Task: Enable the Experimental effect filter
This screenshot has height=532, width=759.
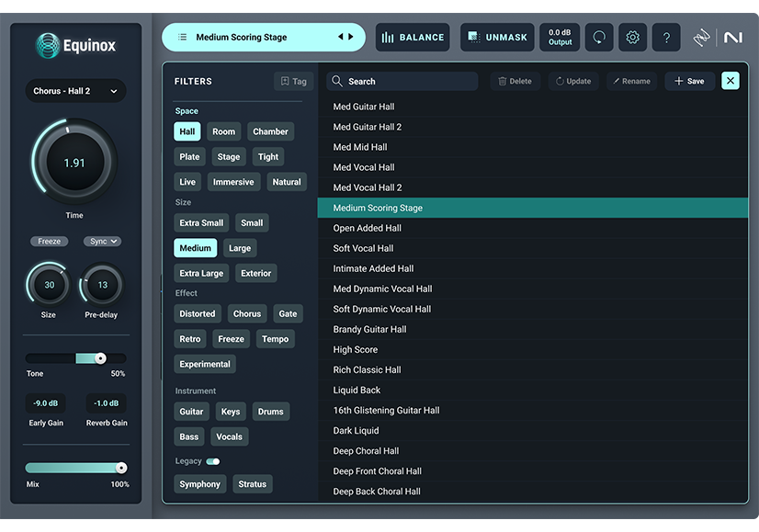Action: (x=205, y=364)
